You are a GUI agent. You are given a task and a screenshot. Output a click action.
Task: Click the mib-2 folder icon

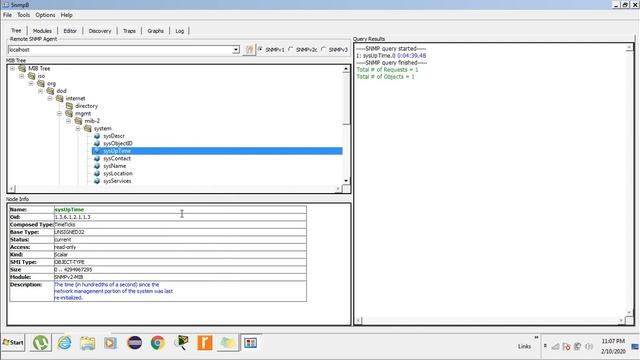click(x=78, y=121)
